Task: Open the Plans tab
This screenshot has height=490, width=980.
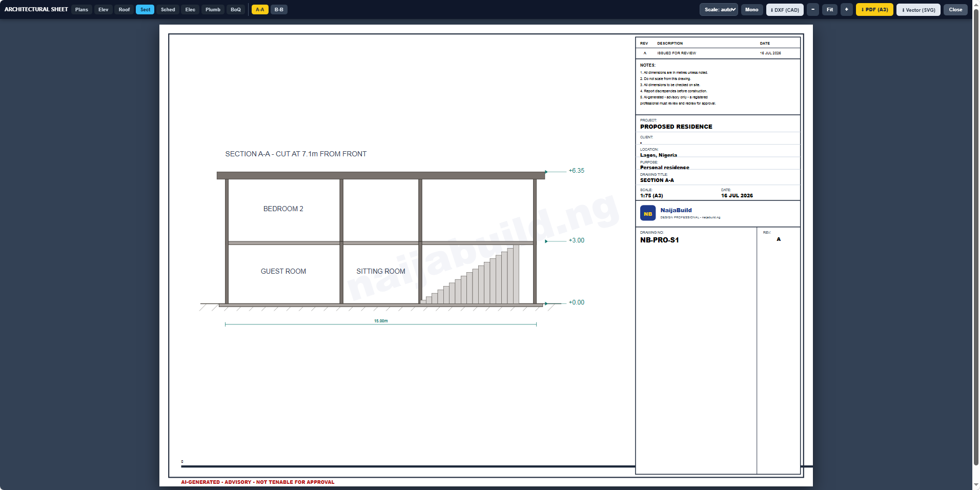Action: (x=81, y=10)
